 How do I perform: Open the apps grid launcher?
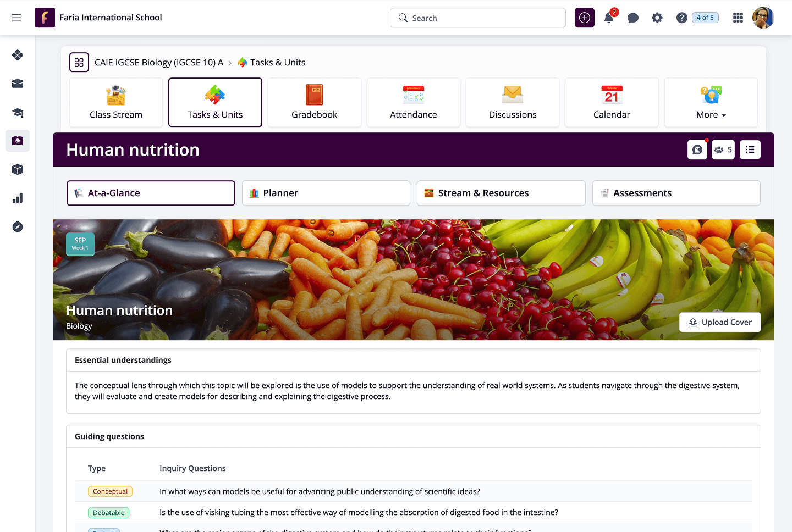(x=738, y=18)
